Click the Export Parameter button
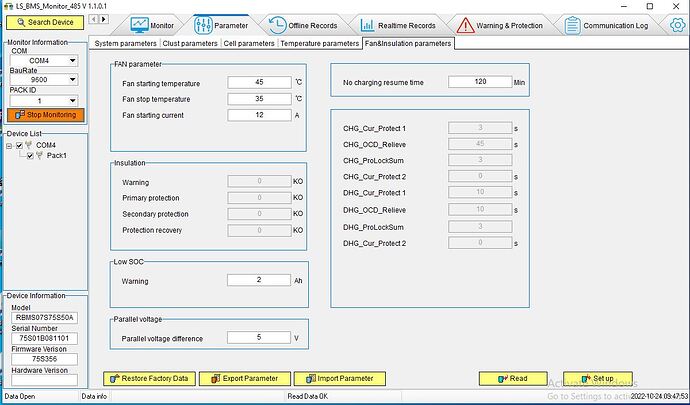This screenshot has width=690, height=405. 245,379
